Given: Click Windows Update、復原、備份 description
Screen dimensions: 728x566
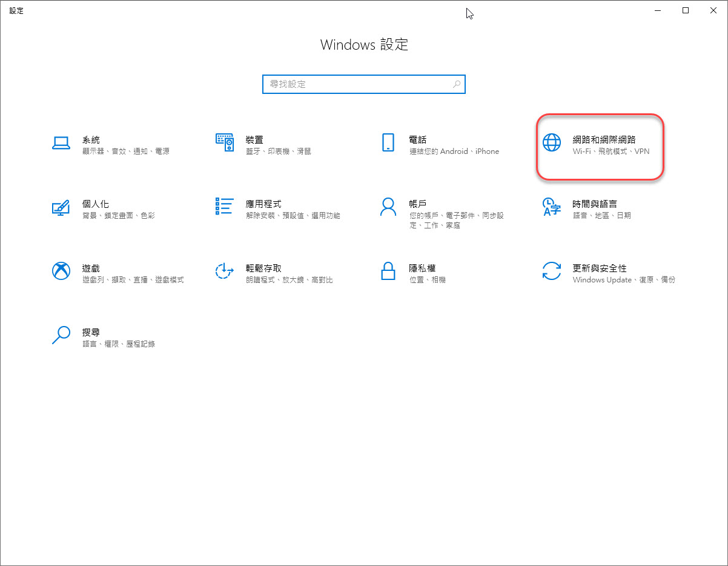Looking at the screenshot, I should click(x=624, y=280).
